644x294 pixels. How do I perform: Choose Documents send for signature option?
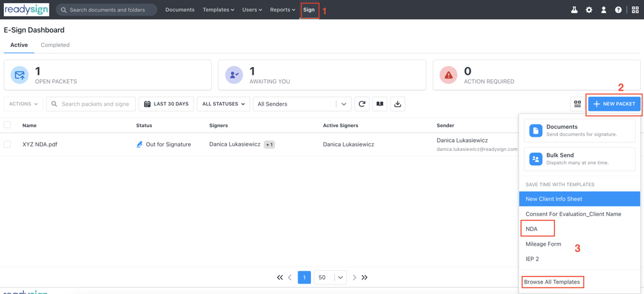pyautogui.click(x=580, y=130)
